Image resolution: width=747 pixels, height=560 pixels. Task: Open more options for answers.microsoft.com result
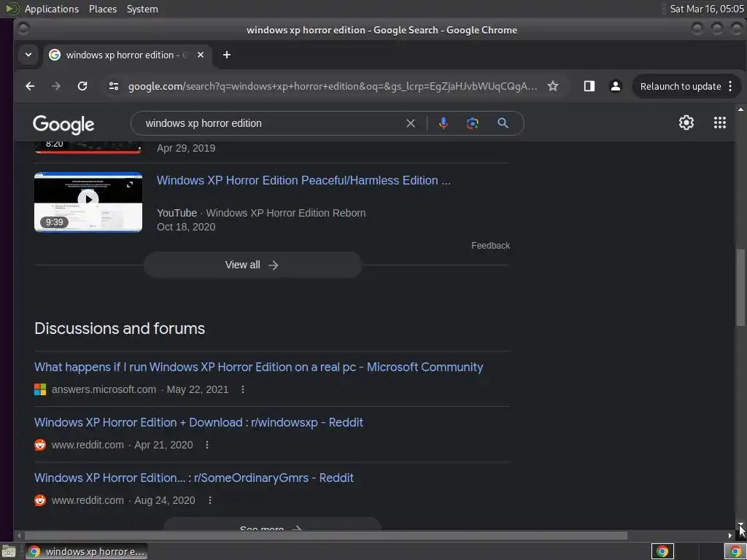pyautogui.click(x=243, y=389)
